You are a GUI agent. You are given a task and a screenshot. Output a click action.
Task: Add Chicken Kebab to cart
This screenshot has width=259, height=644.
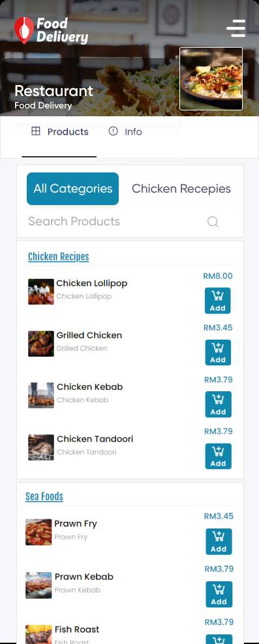pos(219,404)
